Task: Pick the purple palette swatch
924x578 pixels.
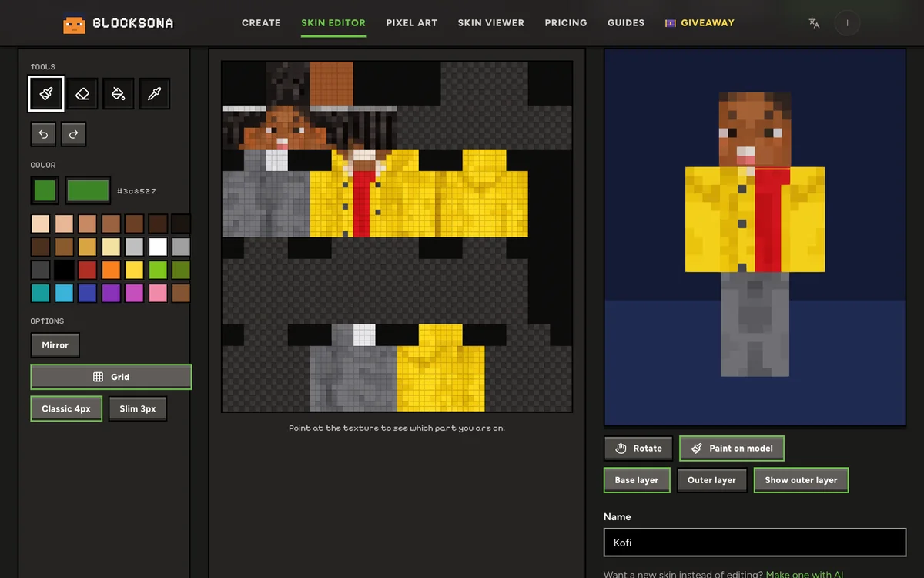Action: pyautogui.click(x=111, y=293)
